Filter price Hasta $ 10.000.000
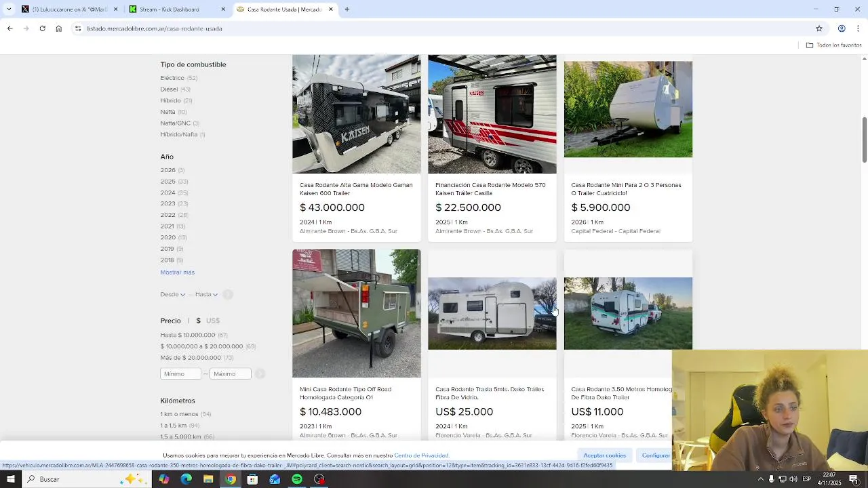The image size is (868, 488). 194,335
